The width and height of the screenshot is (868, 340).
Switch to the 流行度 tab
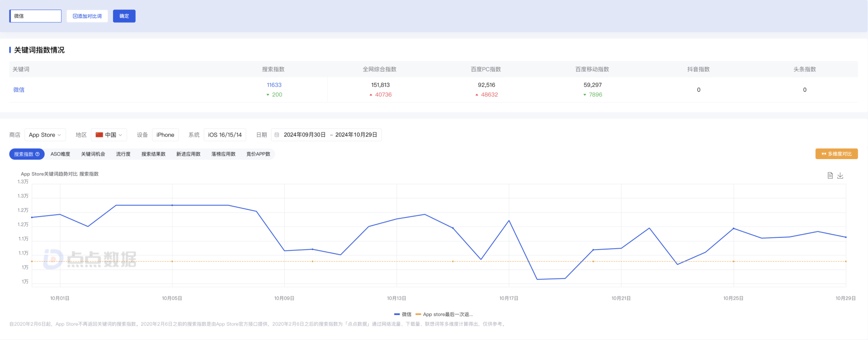click(x=123, y=154)
